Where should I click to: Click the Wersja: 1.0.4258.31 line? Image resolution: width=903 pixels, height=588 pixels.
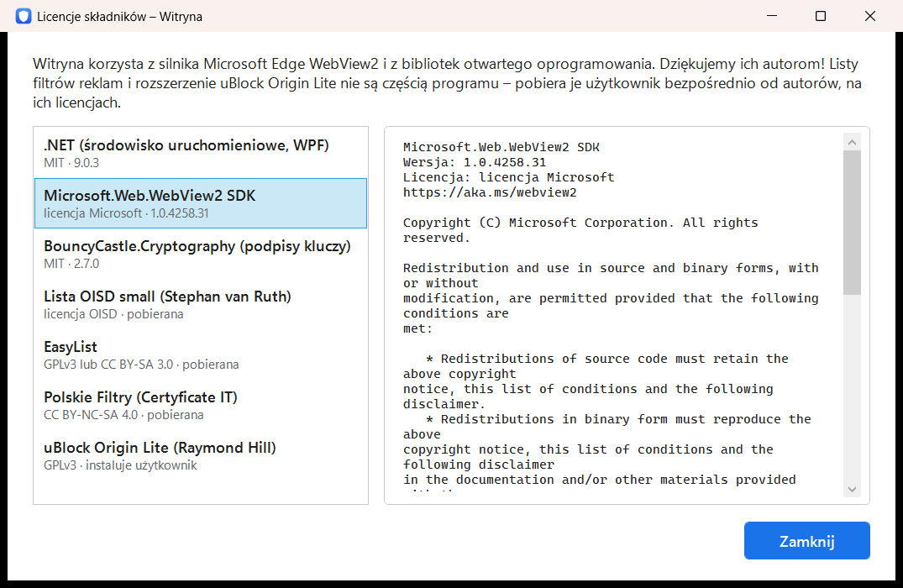475,162
